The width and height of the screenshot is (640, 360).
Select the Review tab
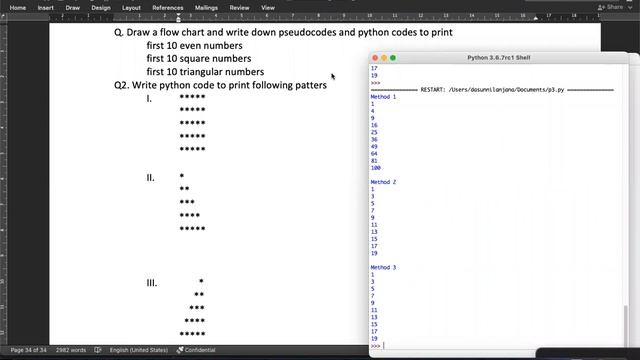pos(239,8)
